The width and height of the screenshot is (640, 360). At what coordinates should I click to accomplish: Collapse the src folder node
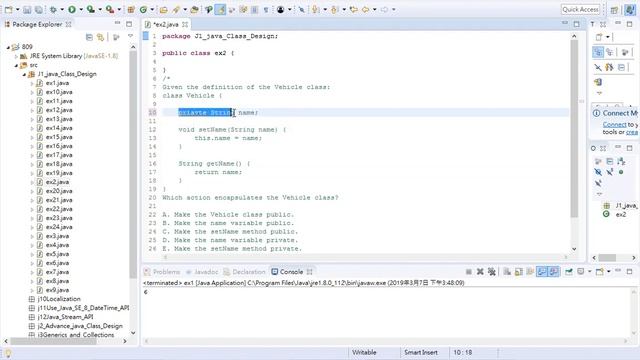[x=16, y=65]
